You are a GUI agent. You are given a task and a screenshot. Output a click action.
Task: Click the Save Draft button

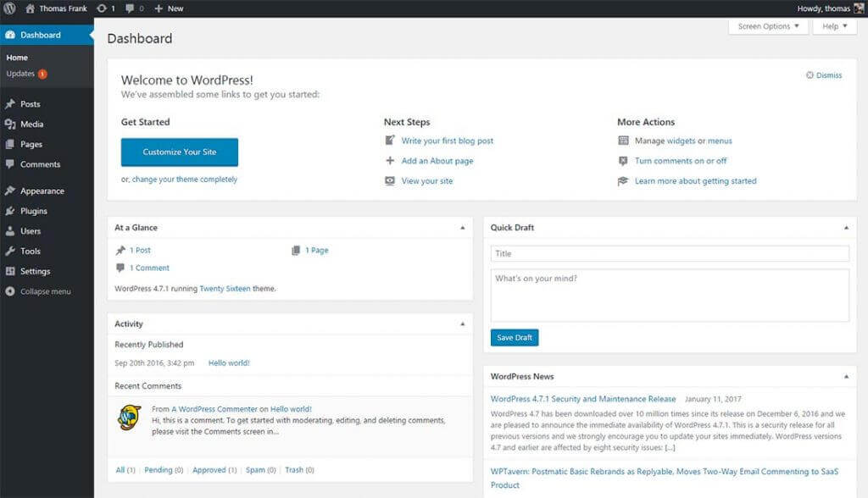[514, 337]
